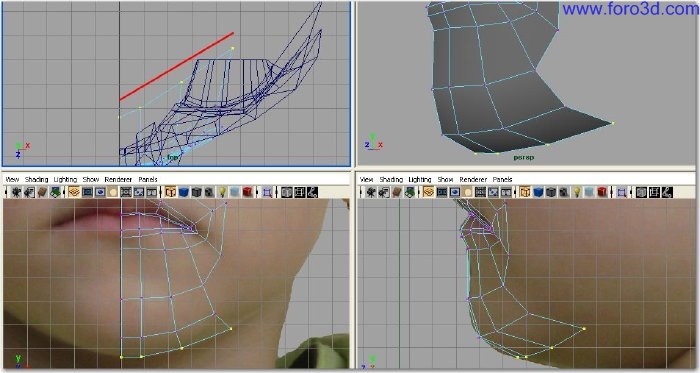Enable Textured display in side view toolbar
The height and width of the screenshot is (373, 700).
564,192
